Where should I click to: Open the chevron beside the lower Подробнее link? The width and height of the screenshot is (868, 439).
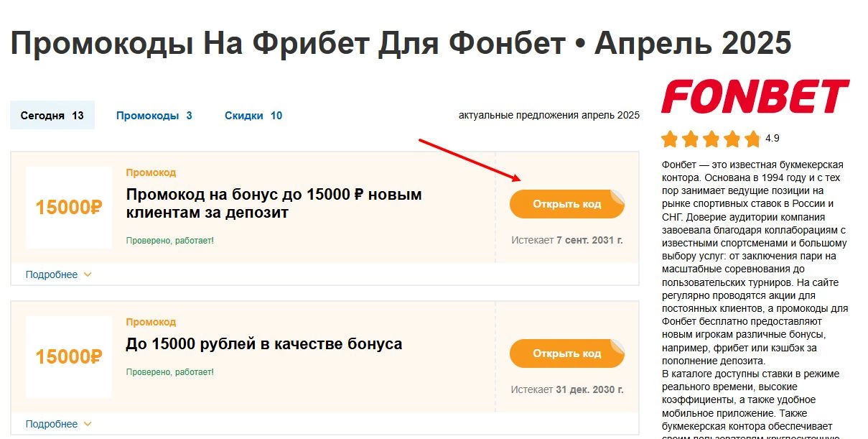click(x=88, y=424)
